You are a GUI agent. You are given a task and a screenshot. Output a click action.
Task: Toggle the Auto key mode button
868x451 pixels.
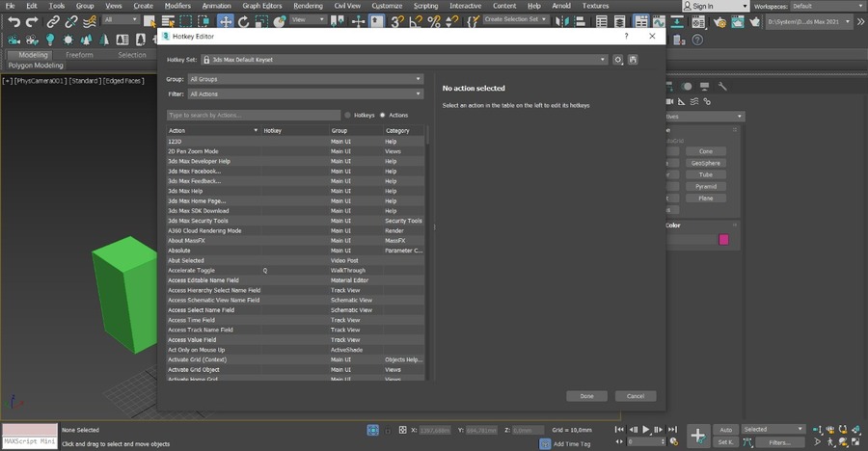coord(726,430)
